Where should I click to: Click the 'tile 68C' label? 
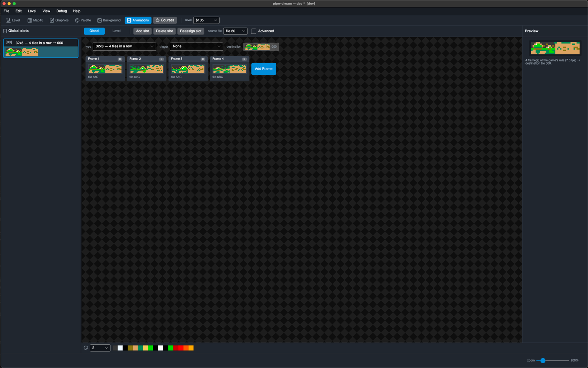point(93,77)
